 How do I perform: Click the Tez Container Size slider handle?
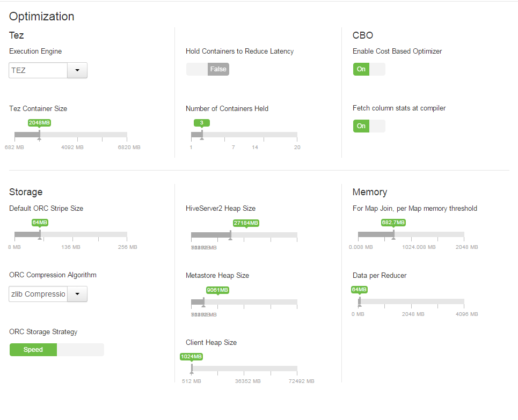(39, 134)
